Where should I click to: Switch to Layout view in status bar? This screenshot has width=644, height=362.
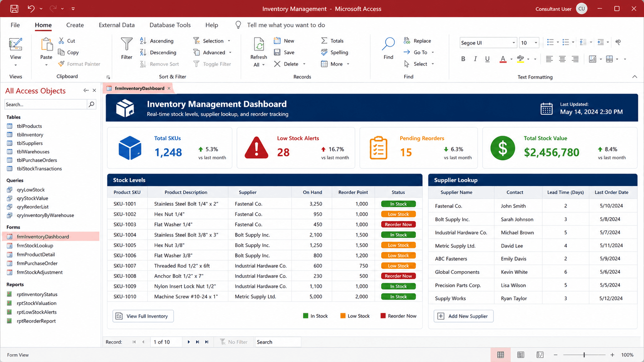tap(540, 355)
